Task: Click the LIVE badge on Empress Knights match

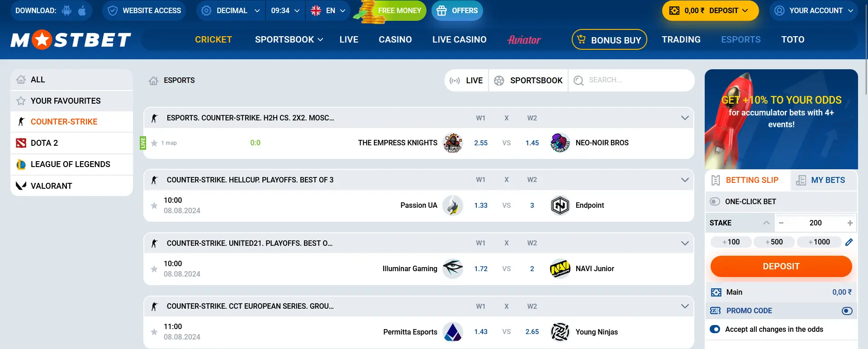Action: point(143,143)
